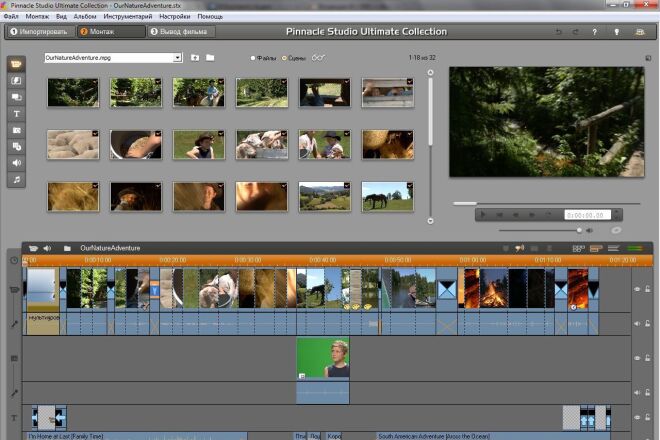Click the player timecode field

pos(587,215)
